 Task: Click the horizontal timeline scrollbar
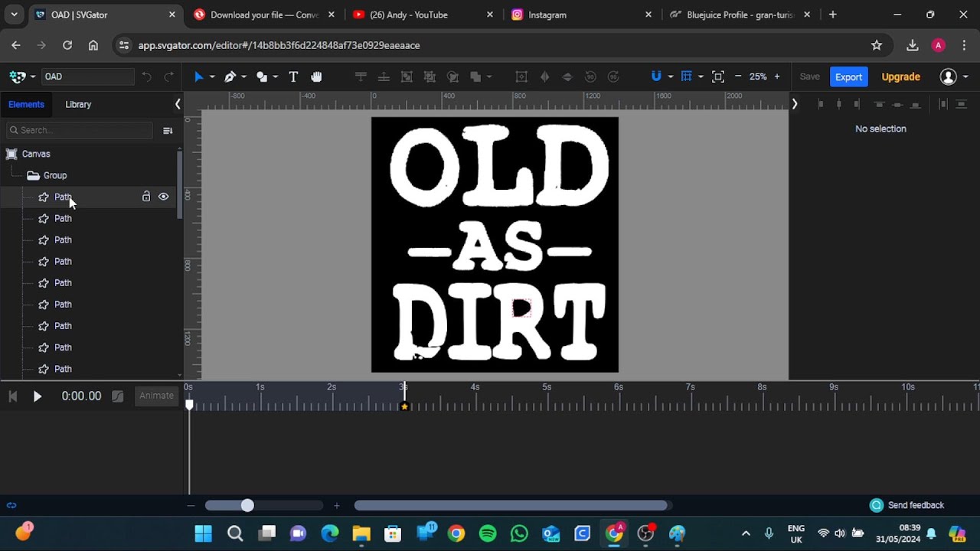(x=511, y=505)
